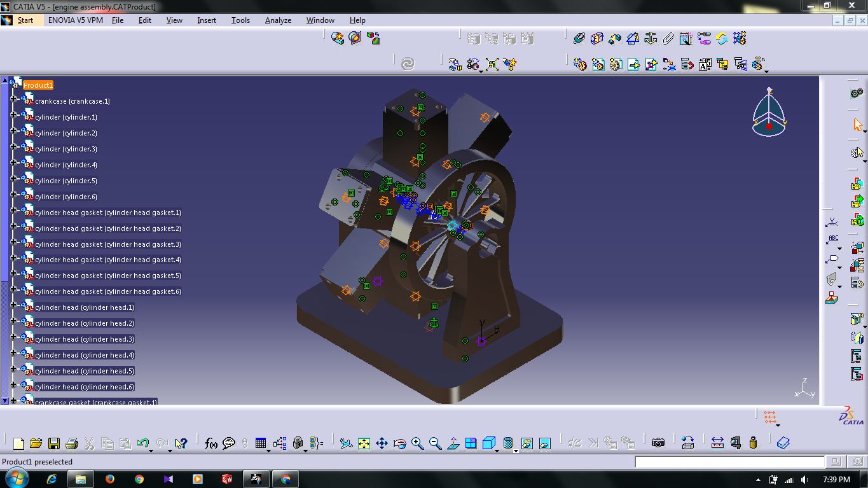This screenshot has height=488, width=868.
Task: Select cylinder (cylinder.5) in the tree
Action: click(66, 181)
